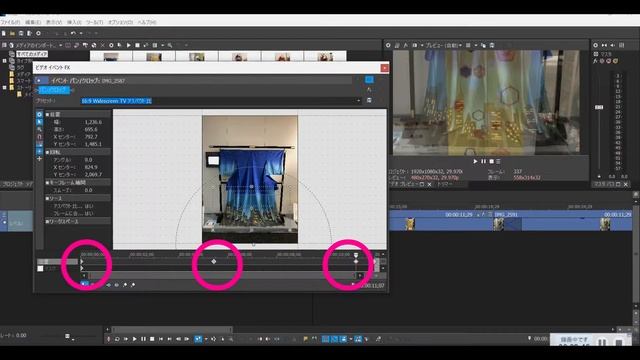Click the angle value 0.0 under rotation
Screen dimensions: 640x360
(x=89, y=160)
